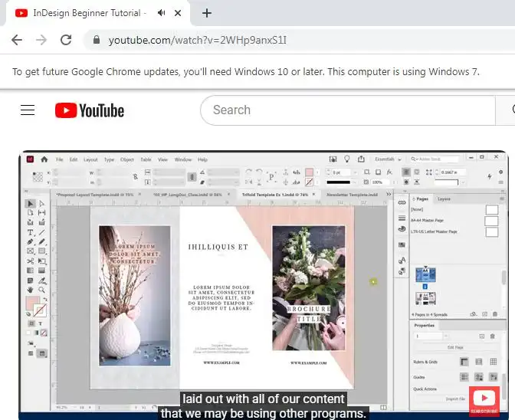The image size is (515, 420).
Task: Go back in browser history
Action: [x=17, y=40]
